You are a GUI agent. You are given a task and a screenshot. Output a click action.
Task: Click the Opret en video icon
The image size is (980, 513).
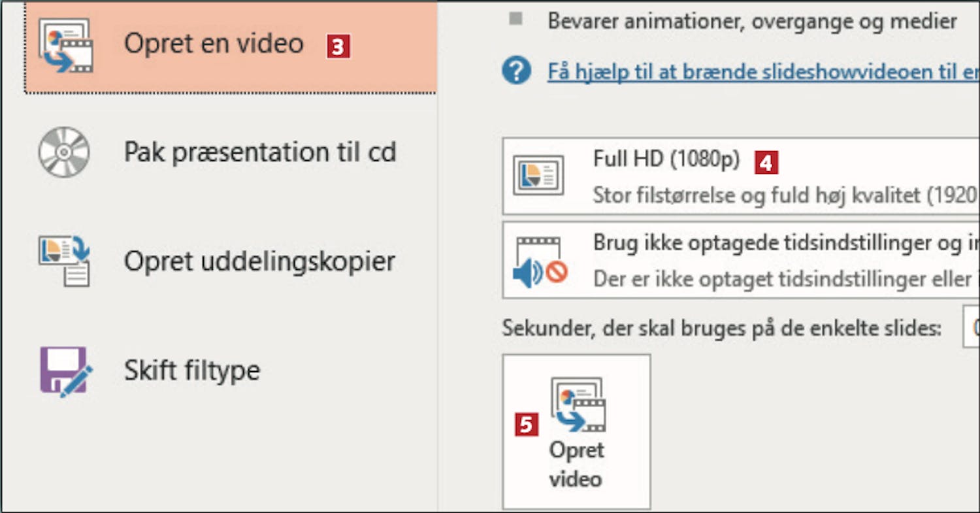tap(65, 45)
